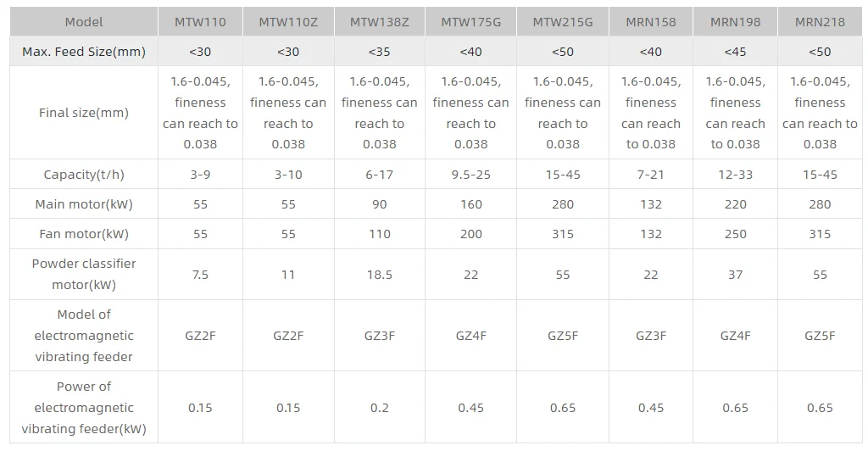Select the MRN158 model header
This screenshot has width=868, height=451.
pyautogui.click(x=650, y=22)
